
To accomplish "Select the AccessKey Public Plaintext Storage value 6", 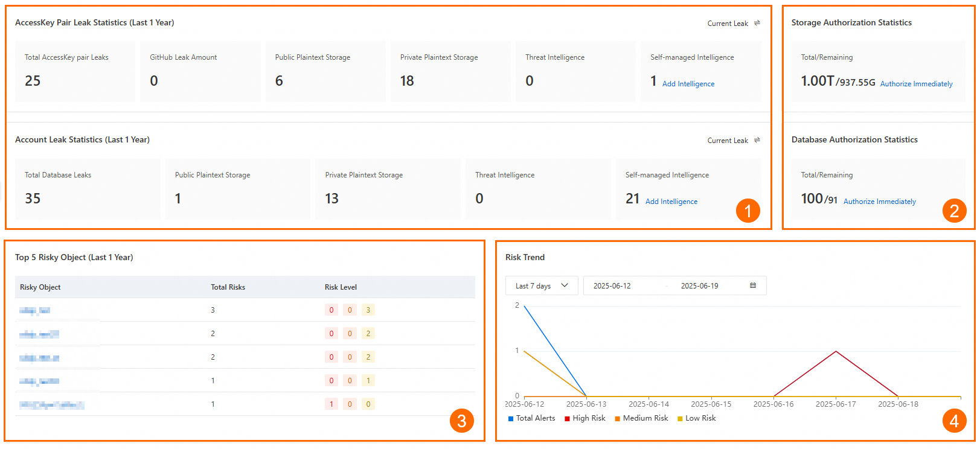I will pos(279,81).
